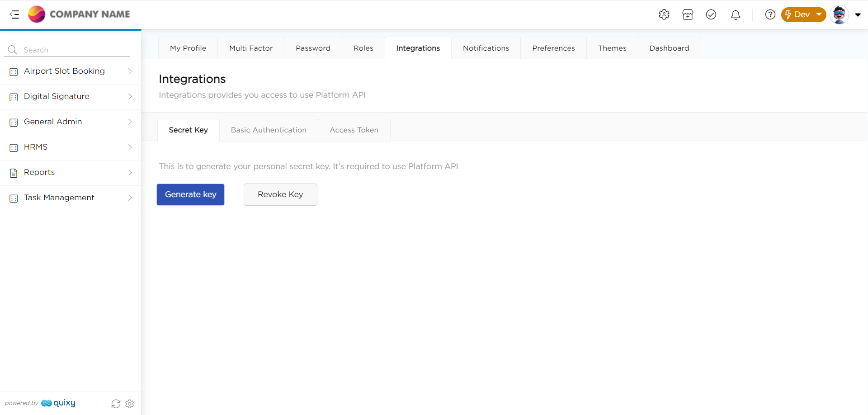868x415 pixels.
Task: Expand the Task Management section
Action: click(71, 198)
